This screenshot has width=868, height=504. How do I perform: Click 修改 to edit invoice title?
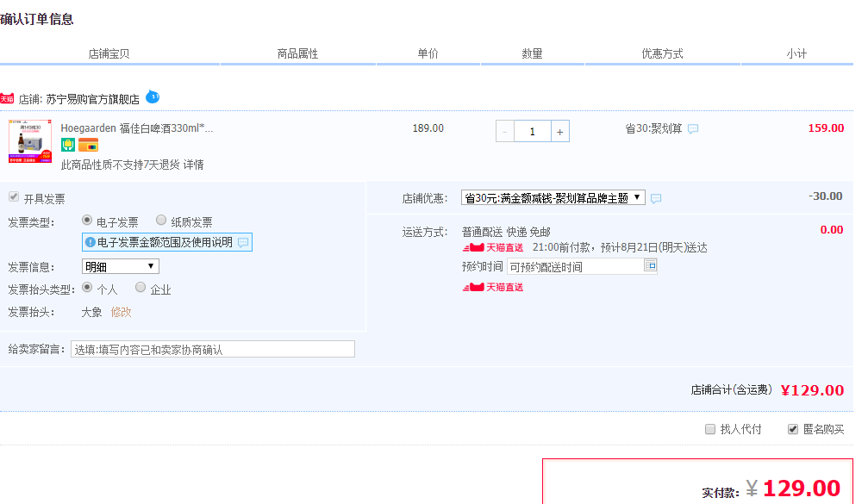tap(122, 312)
